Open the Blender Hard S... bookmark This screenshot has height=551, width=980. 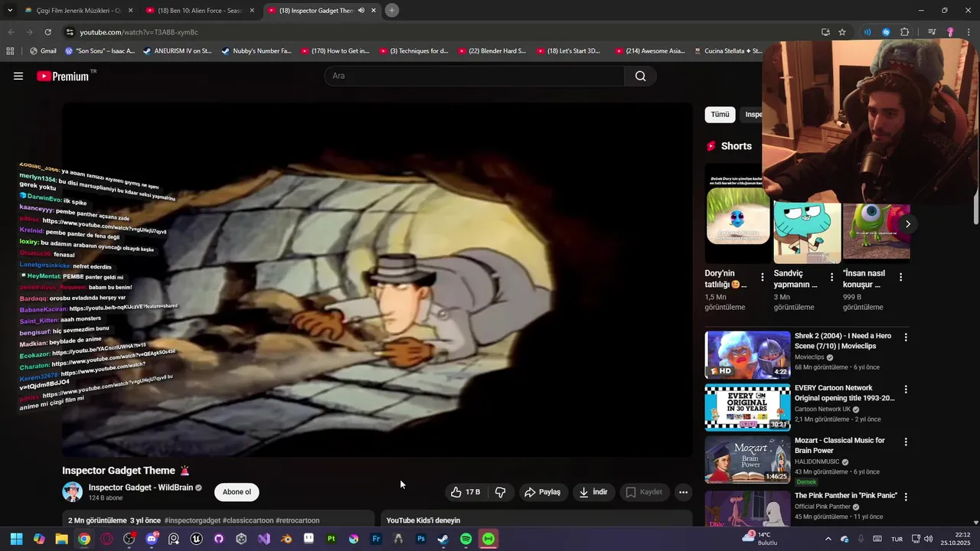tap(492, 51)
